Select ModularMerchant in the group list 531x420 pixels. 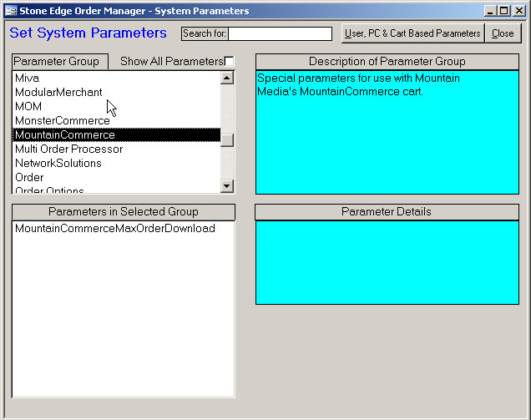click(x=116, y=92)
